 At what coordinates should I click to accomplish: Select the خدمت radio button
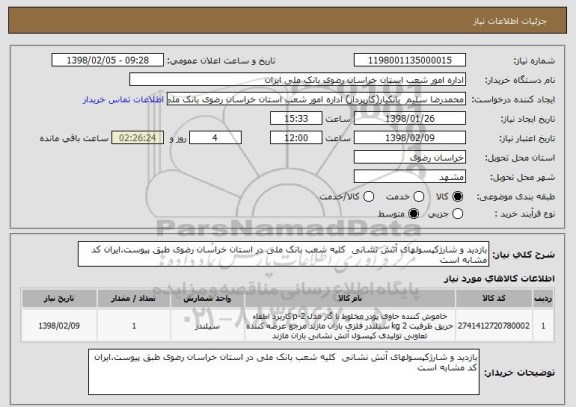point(419,197)
